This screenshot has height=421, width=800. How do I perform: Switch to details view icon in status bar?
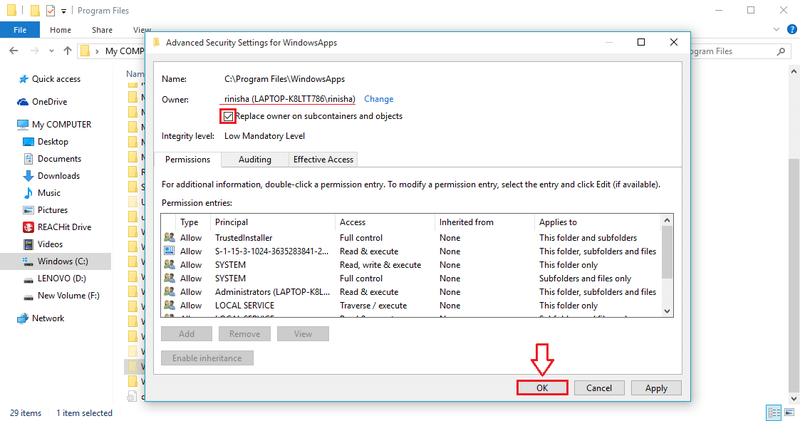[773, 412]
